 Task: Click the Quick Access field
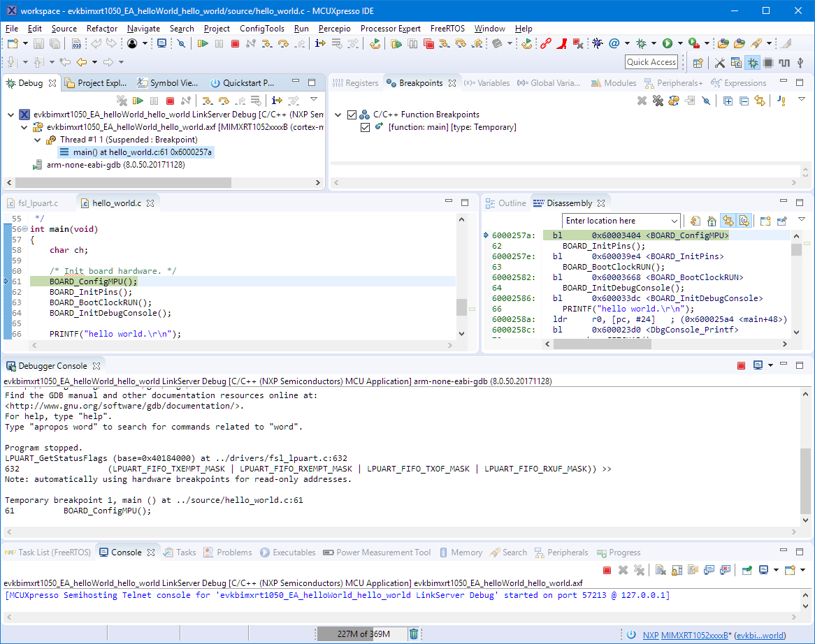click(x=651, y=62)
